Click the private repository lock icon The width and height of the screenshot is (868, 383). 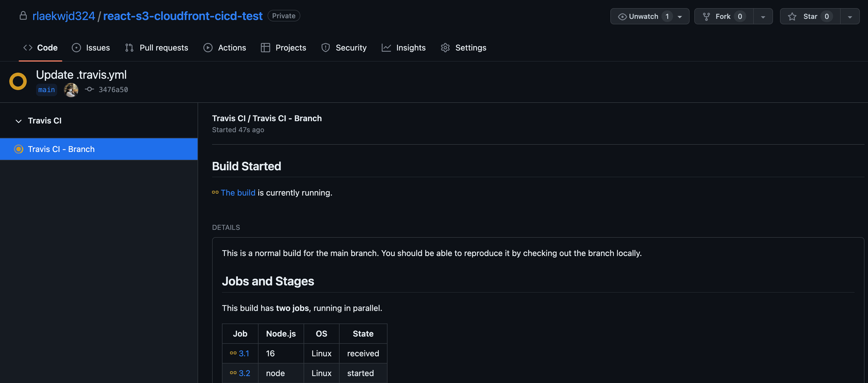(23, 16)
